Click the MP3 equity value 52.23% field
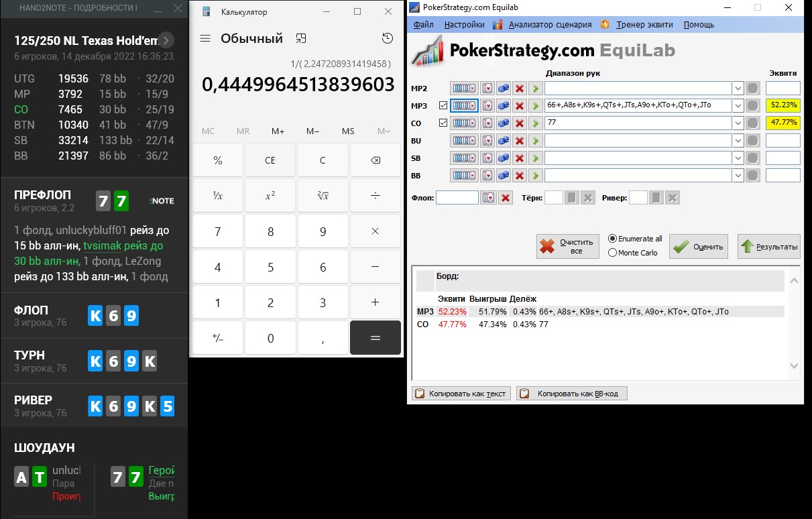 pos(783,106)
